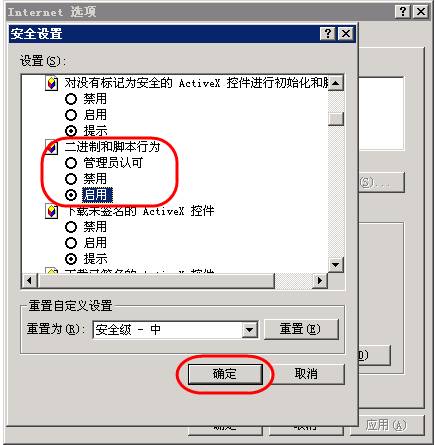Screen dimensions: 435x445
Task: Close the 安全设置 dialog with the X
Action: tap(346, 33)
